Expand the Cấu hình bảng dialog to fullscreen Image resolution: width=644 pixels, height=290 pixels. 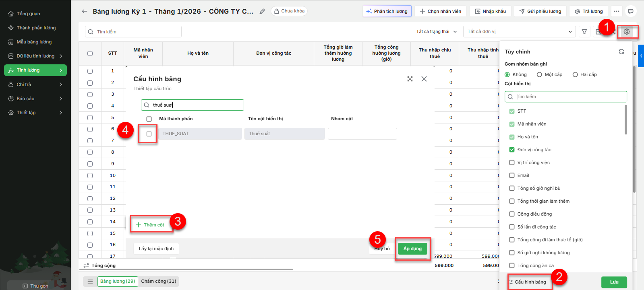point(410,79)
